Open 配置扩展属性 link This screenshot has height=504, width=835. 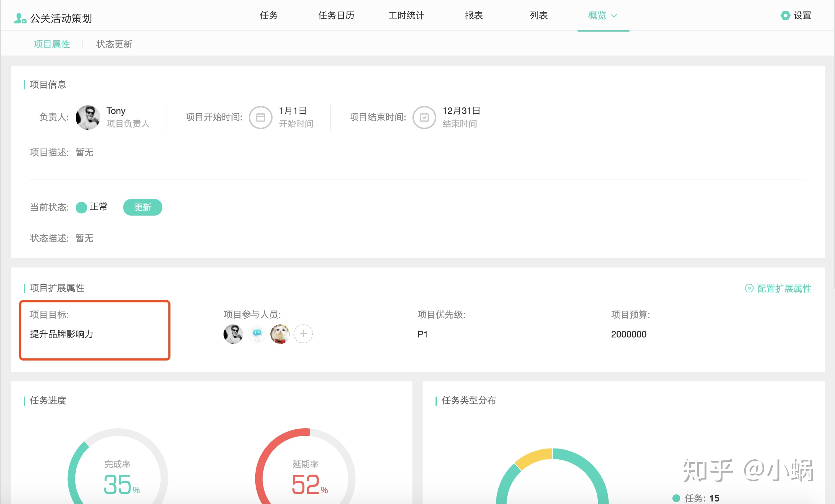(784, 288)
